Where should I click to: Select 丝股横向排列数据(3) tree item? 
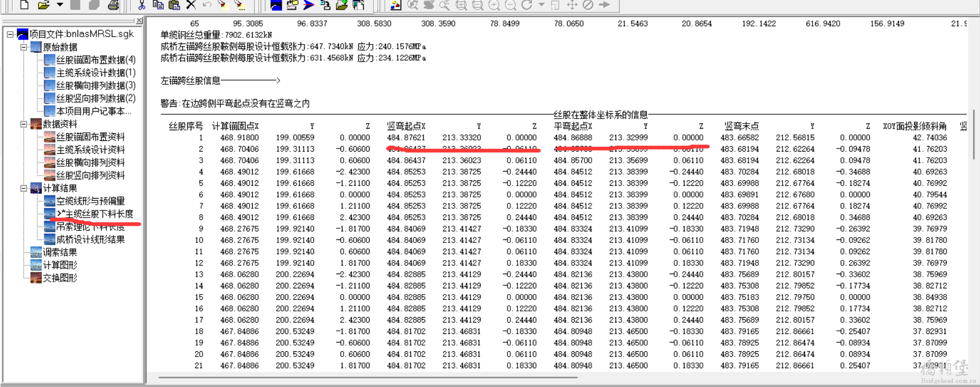(x=96, y=85)
